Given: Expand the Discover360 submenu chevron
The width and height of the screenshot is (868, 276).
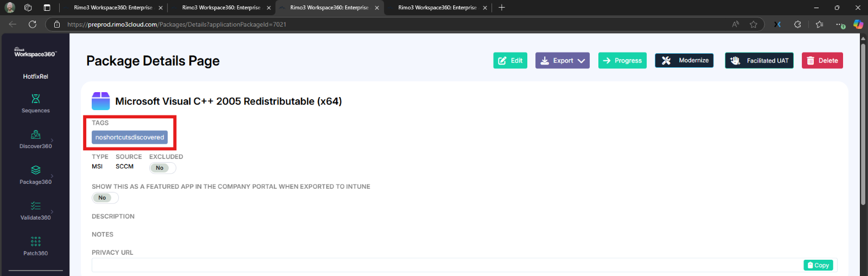Looking at the screenshot, I should point(52,140).
